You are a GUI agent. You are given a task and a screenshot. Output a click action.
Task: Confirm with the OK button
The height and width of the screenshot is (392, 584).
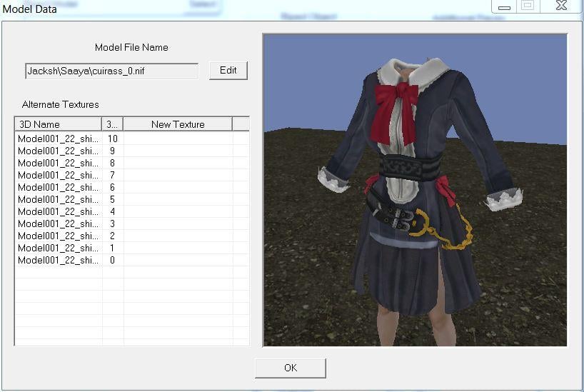coord(291,368)
